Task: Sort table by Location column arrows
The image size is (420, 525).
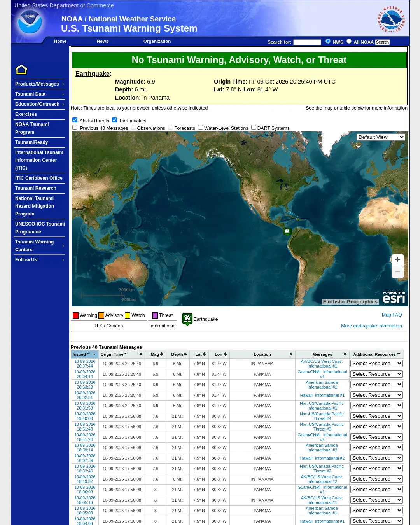Action: point(291,354)
